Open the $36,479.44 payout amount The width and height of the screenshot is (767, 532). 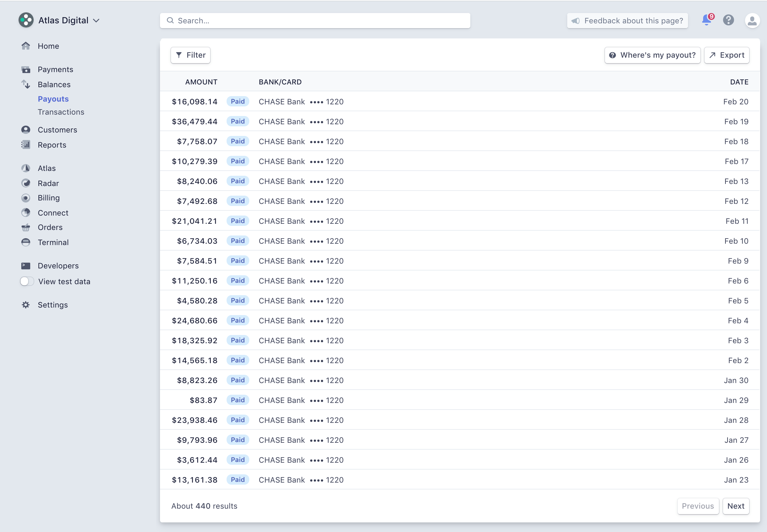tap(195, 122)
